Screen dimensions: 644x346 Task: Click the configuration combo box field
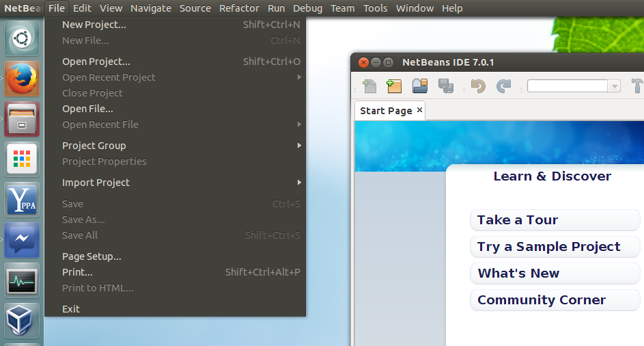568,86
